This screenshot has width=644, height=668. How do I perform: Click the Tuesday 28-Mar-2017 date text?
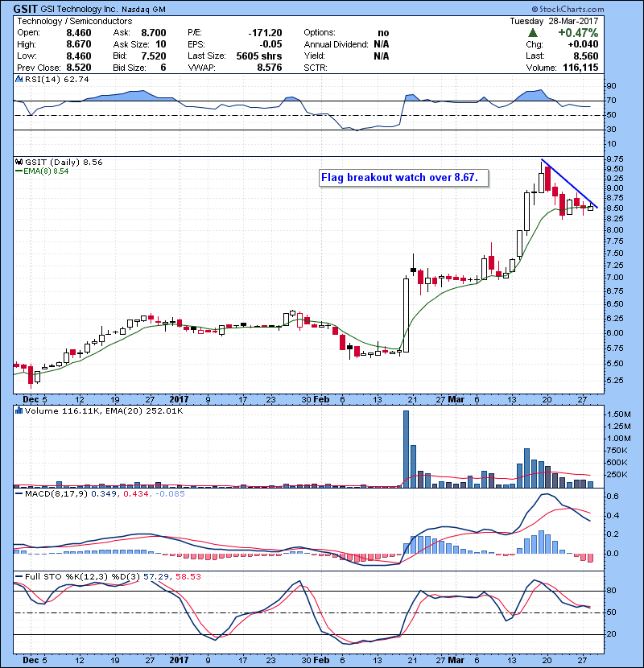pyautogui.click(x=554, y=21)
